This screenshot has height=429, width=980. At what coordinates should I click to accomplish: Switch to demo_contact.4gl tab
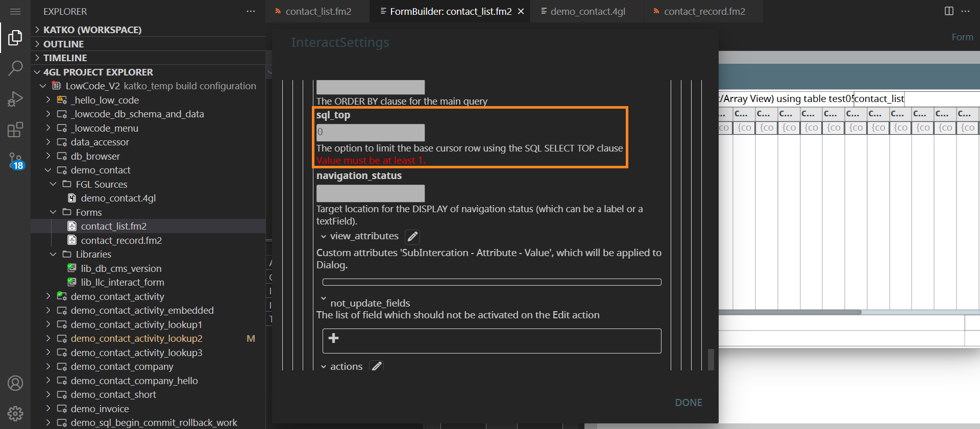pos(587,11)
